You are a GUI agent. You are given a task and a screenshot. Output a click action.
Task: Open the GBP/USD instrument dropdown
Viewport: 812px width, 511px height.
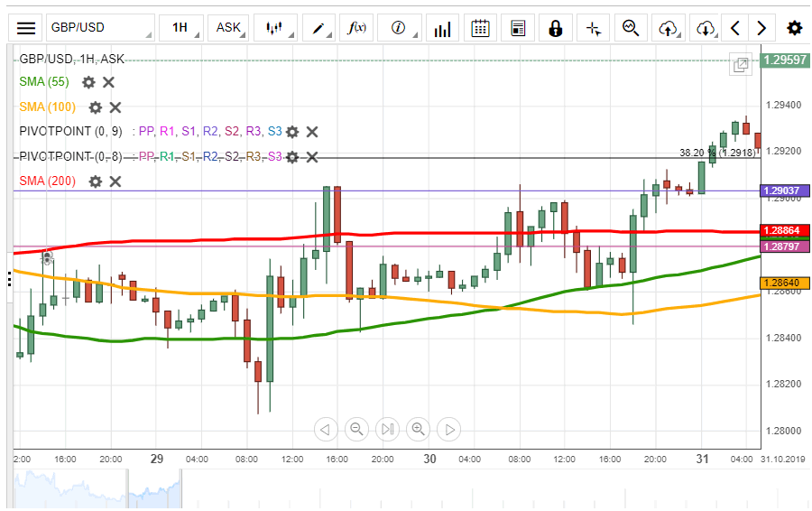pos(99,28)
